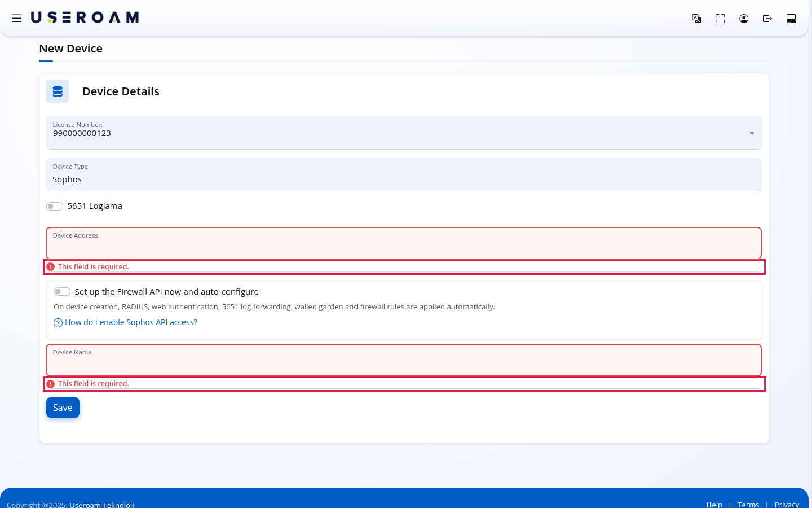Click the language translate icon

click(x=696, y=19)
